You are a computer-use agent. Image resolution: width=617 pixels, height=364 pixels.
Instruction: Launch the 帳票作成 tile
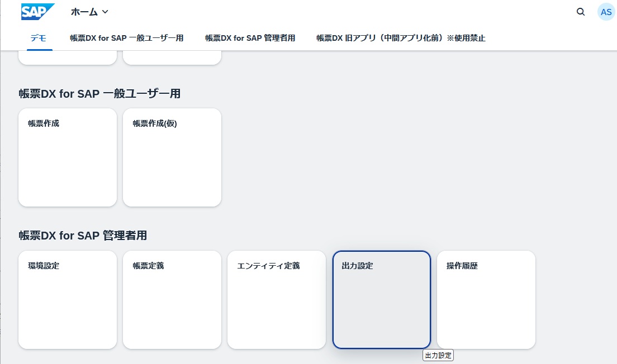pos(67,157)
